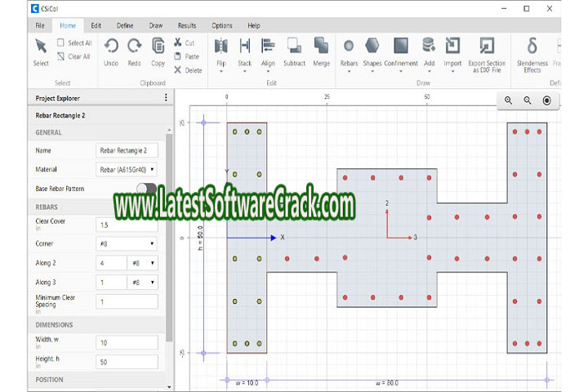Click the Delete button in Clipboard
The width and height of the screenshot is (588, 392).
tap(188, 70)
